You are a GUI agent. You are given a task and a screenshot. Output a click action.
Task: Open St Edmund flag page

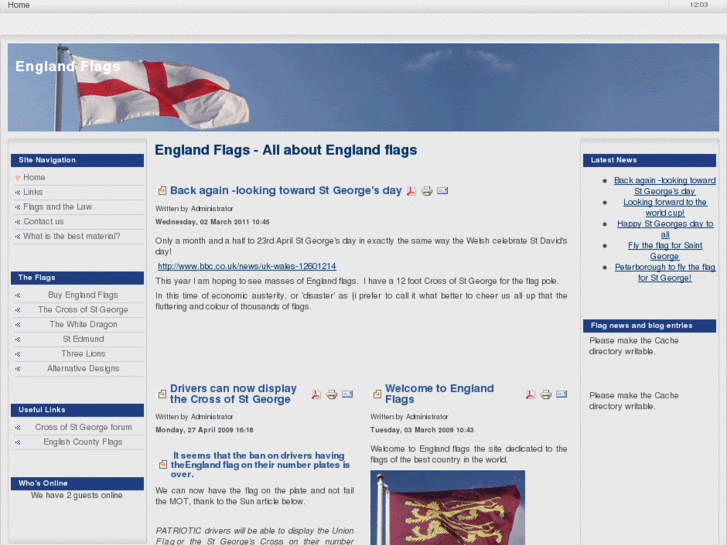click(x=83, y=339)
